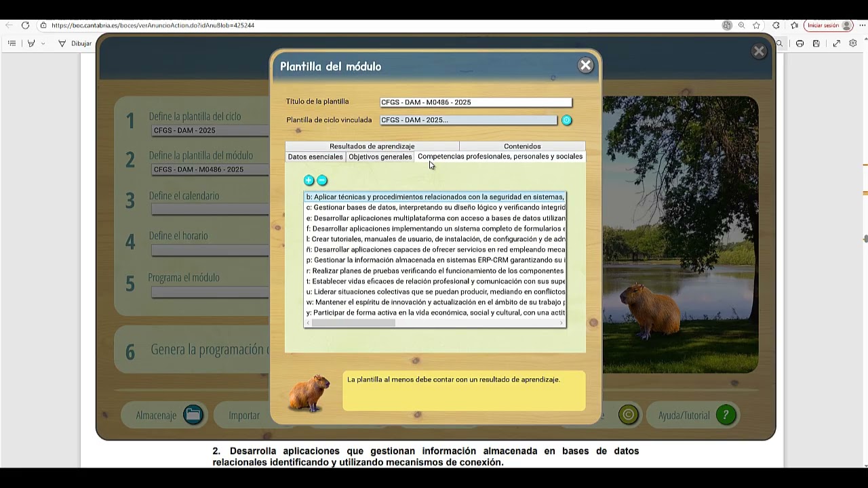Open browser extensions puzzle icon

click(776, 25)
